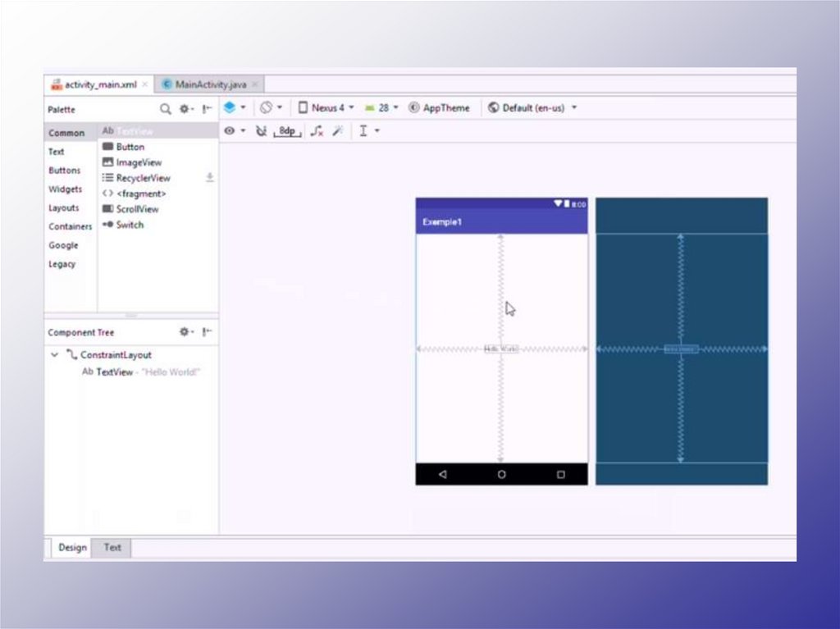Open the Component Tree settings gear
The height and width of the screenshot is (629, 840).
coord(185,332)
